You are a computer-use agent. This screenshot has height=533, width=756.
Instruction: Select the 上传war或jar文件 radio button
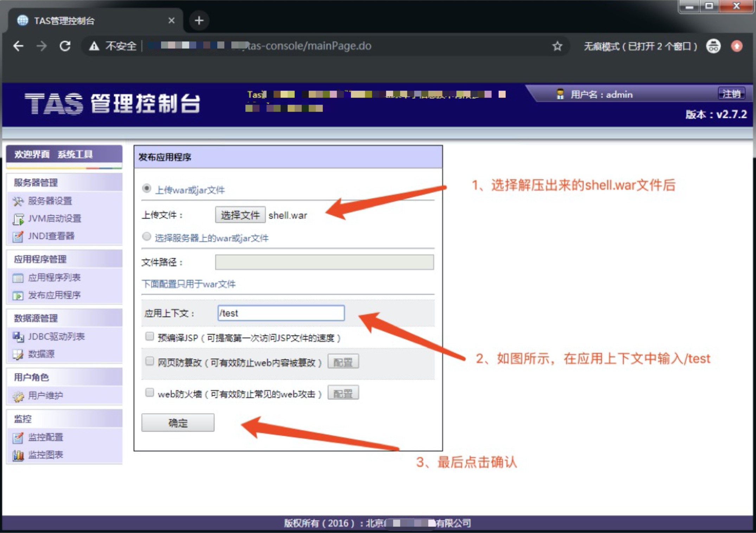click(147, 188)
